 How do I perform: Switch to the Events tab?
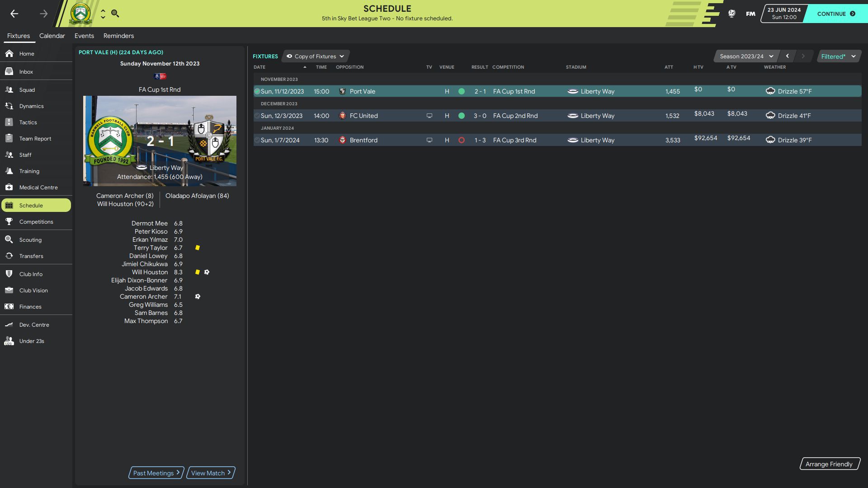click(84, 36)
